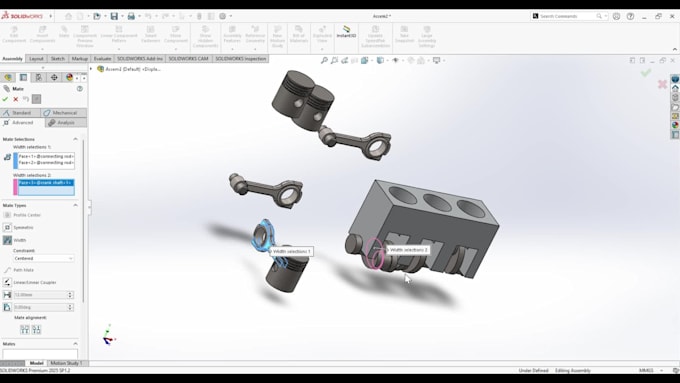Open the DisplayManager color sphere tab

pyautogui.click(x=69, y=77)
